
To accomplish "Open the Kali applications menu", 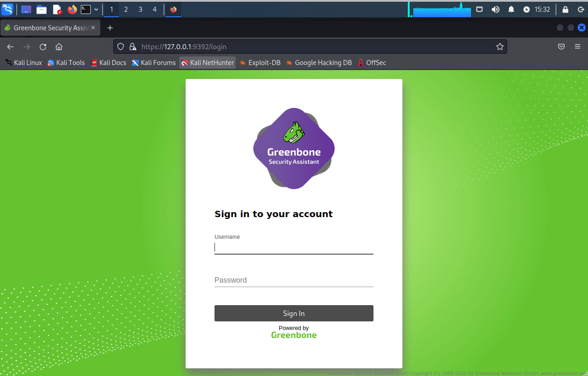I will [7, 9].
